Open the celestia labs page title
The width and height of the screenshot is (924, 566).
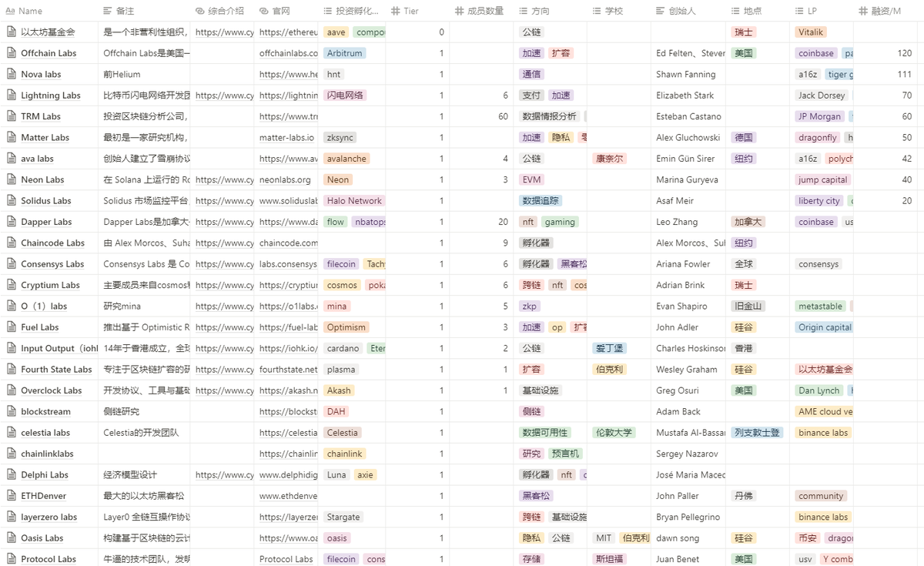click(45, 433)
